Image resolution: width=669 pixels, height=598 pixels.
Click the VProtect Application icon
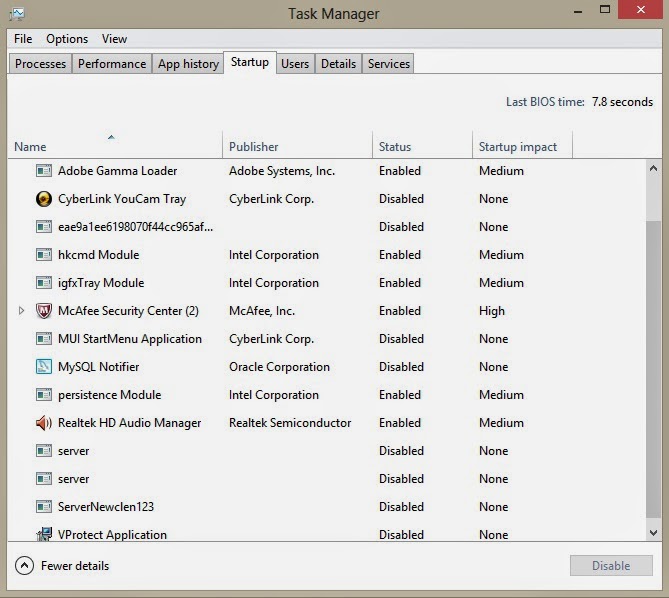(44, 534)
